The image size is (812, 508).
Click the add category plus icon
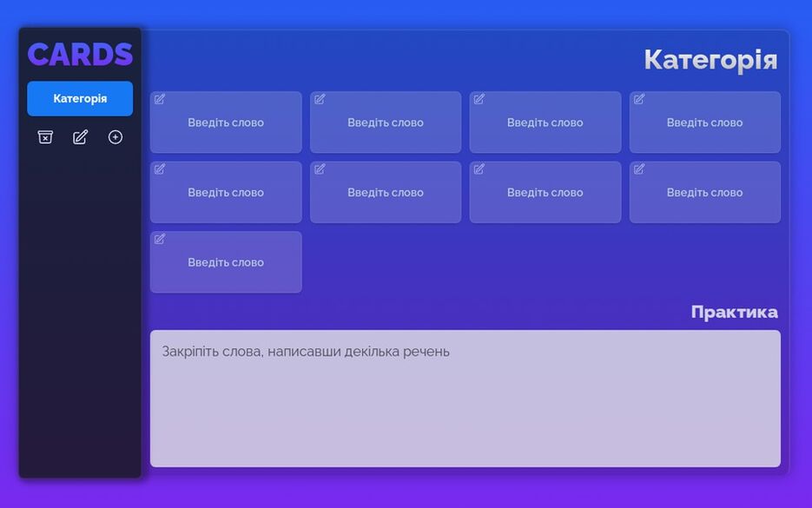tap(116, 137)
